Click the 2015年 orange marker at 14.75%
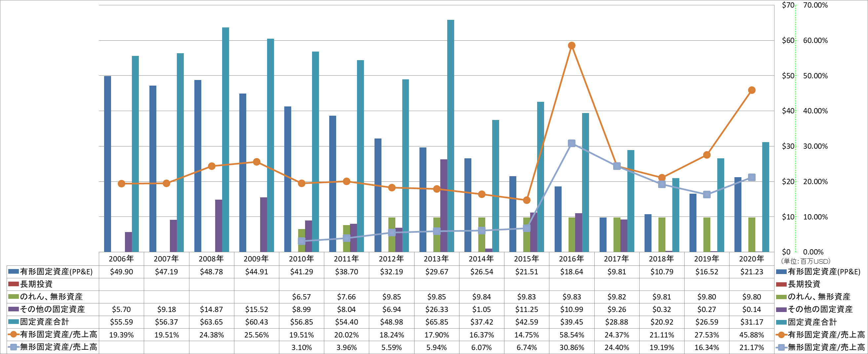Screen dimensions: 868x354 [x=526, y=200]
